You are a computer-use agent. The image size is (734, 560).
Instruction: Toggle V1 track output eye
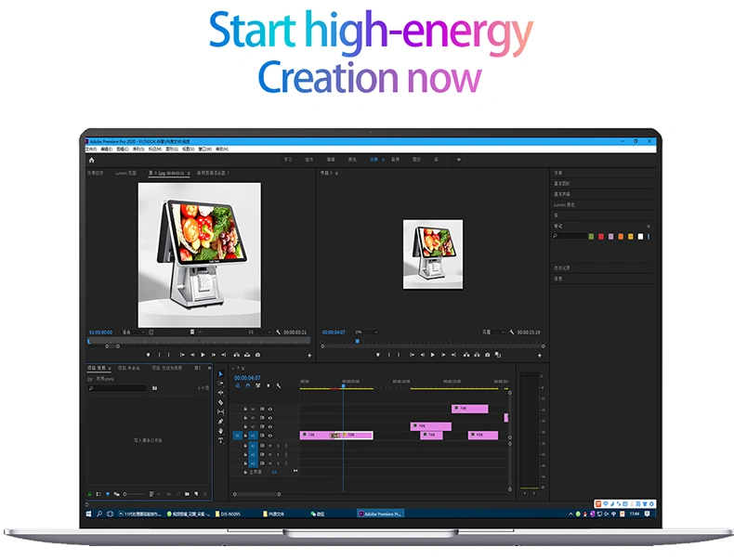[270, 436]
